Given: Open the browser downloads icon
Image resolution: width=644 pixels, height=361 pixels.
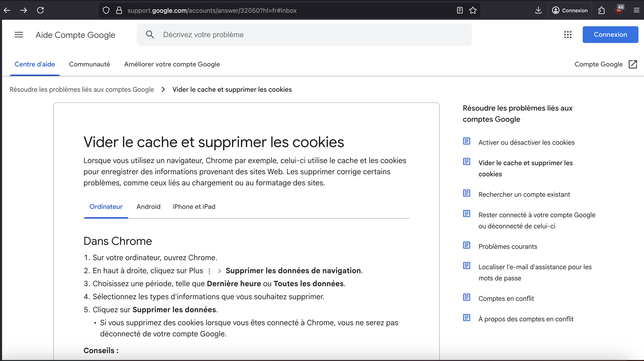Looking at the screenshot, I should coord(538,10).
